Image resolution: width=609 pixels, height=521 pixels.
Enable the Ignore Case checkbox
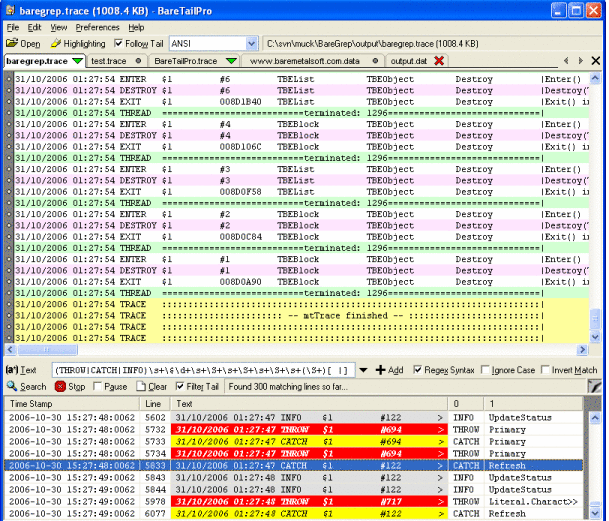pyautogui.click(x=485, y=369)
